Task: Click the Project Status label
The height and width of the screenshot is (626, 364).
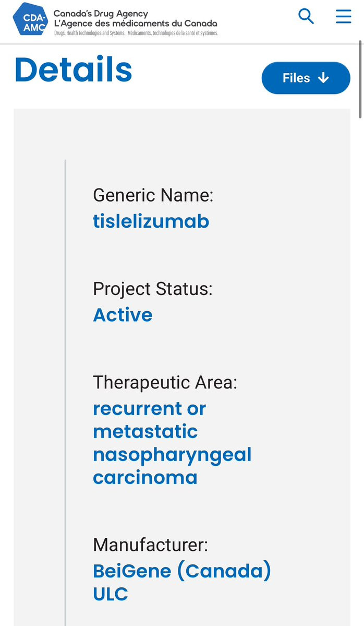Action: (153, 289)
